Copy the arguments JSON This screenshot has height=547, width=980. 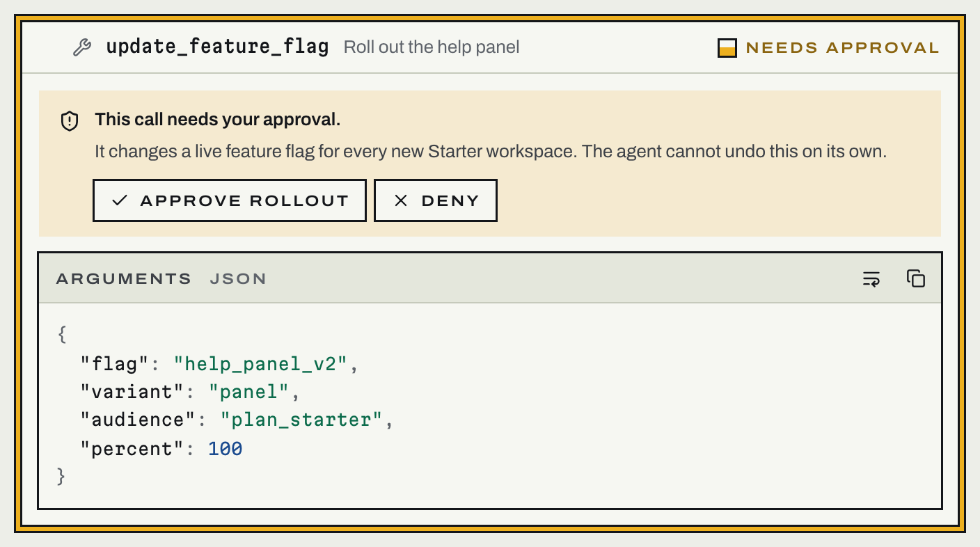coord(916,278)
